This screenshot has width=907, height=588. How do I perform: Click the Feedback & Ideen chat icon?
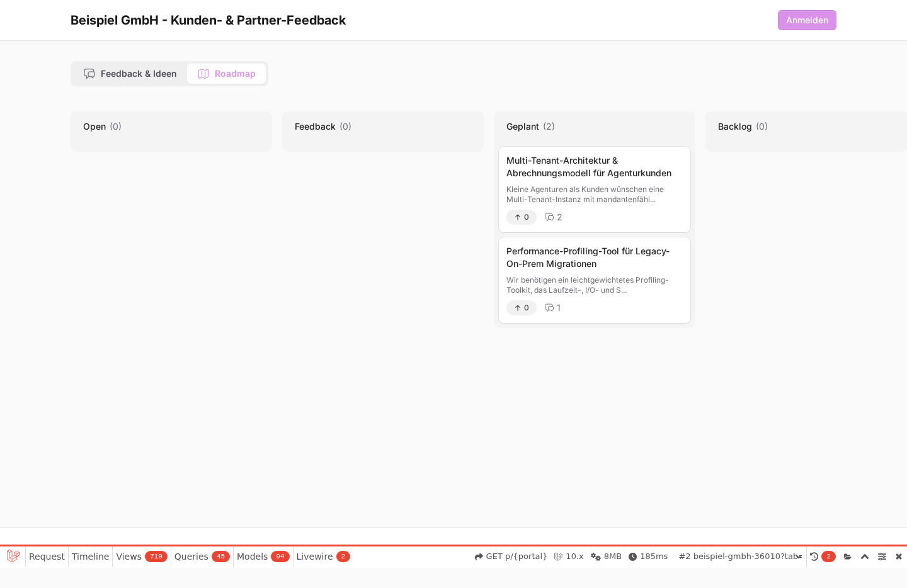tap(89, 74)
